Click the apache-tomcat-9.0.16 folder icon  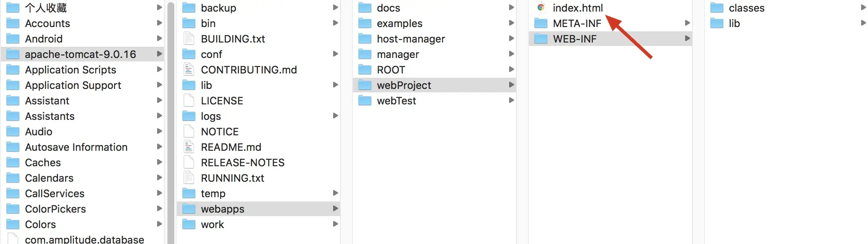point(13,54)
